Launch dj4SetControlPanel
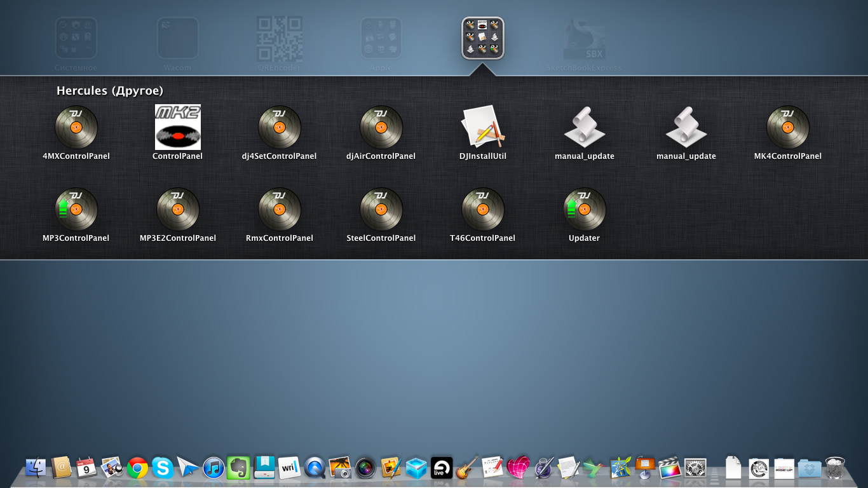The height and width of the screenshot is (488, 868). pyautogui.click(x=280, y=128)
